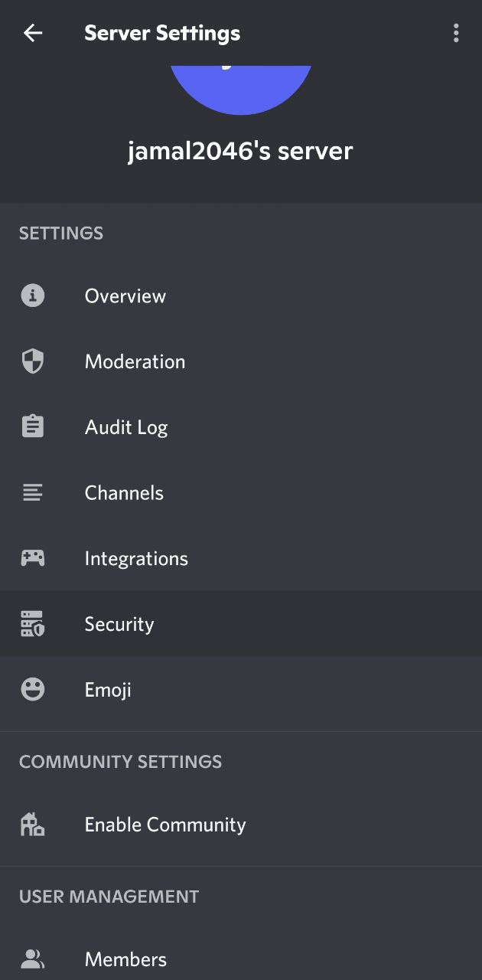Click the Members people icon

[x=31, y=959]
